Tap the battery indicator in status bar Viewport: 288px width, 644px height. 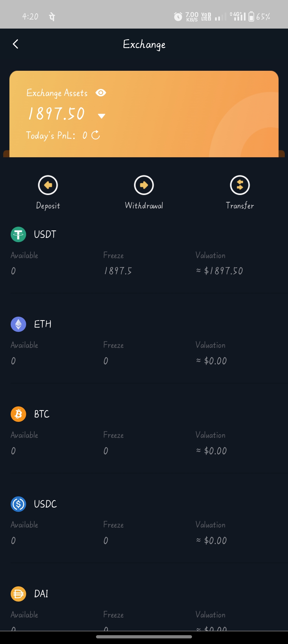click(251, 17)
